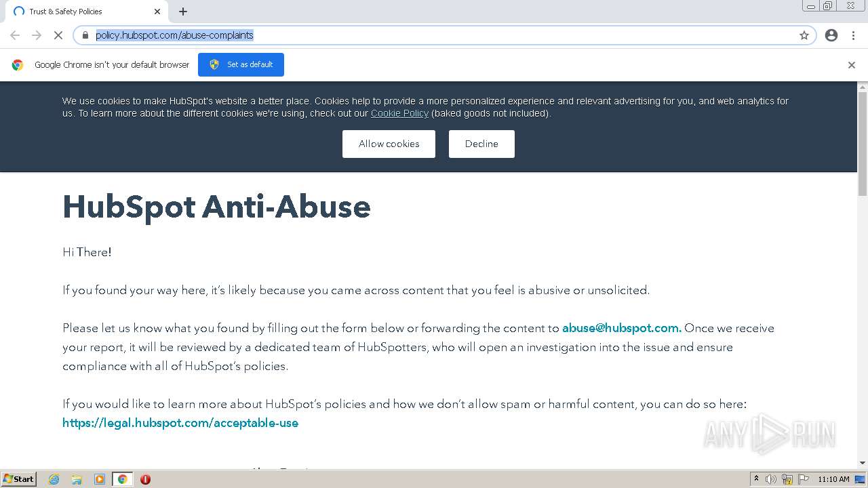Dismiss the default browser infobar
Screen dimensions: 868x488
pos(852,65)
